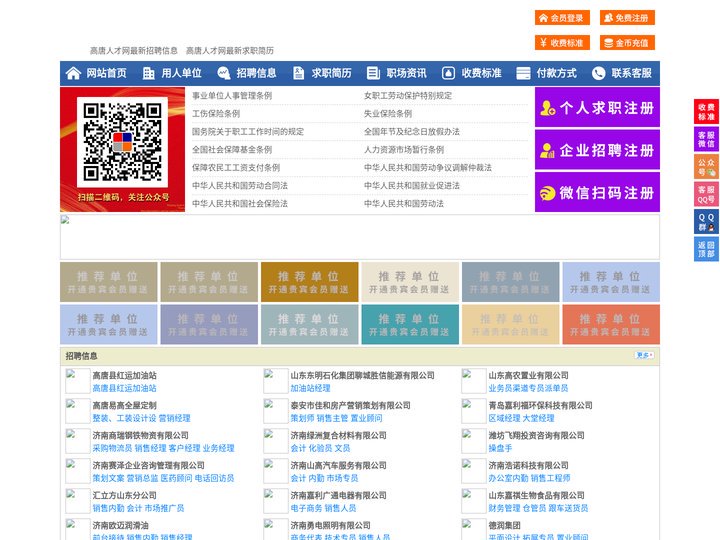Open 女职工劳动保护特别规定 link
This screenshot has width=720, height=540.
tap(408, 96)
